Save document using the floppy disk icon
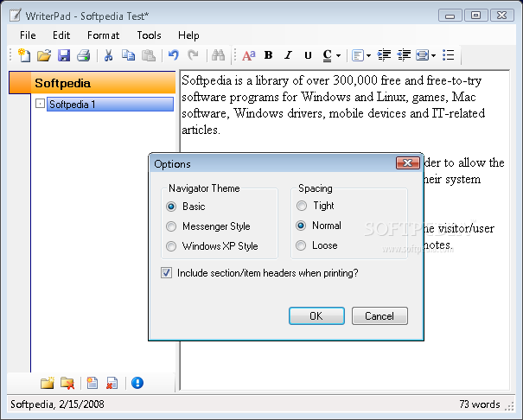 (x=64, y=55)
